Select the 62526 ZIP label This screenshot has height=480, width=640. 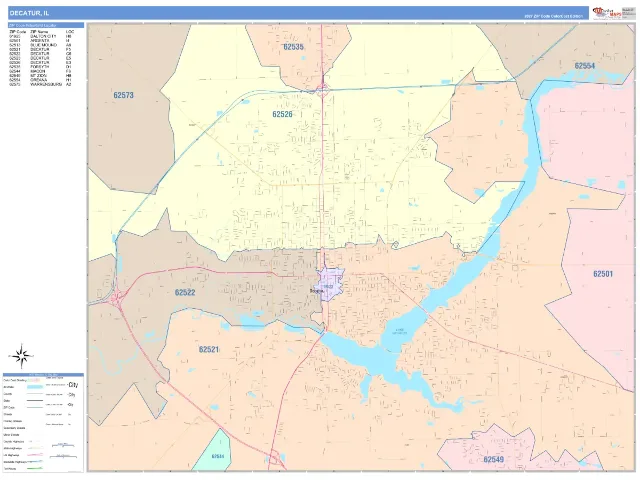pyautogui.click(x=282, y=114)
